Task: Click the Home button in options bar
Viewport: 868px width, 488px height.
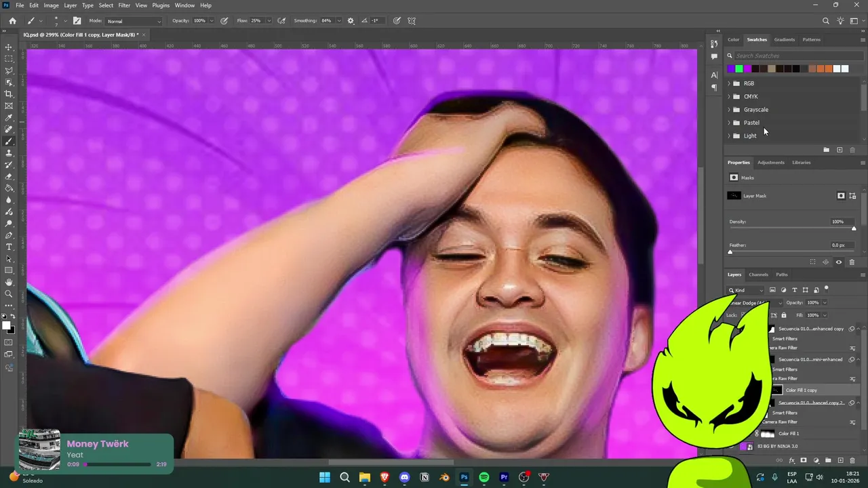Action: [12, 21]
